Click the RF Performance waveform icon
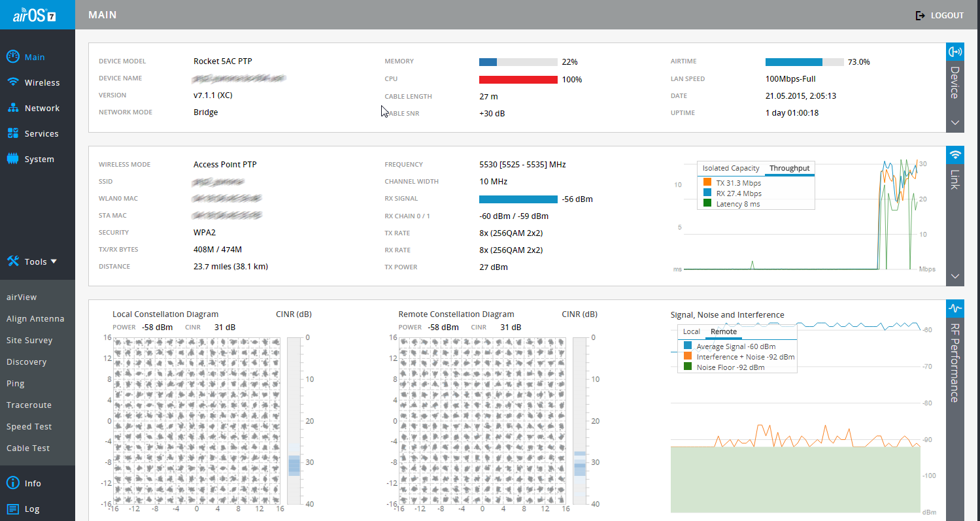 click(x=955, y=308)
